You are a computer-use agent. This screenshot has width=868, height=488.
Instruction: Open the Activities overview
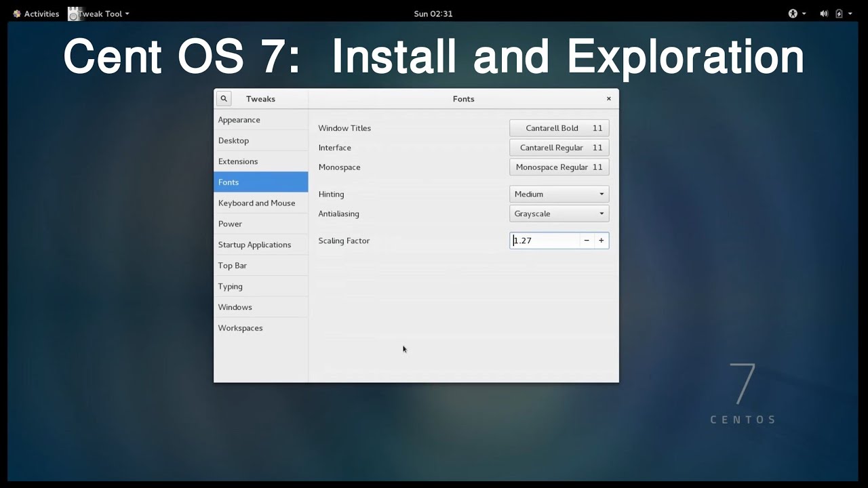pos(36,14)
